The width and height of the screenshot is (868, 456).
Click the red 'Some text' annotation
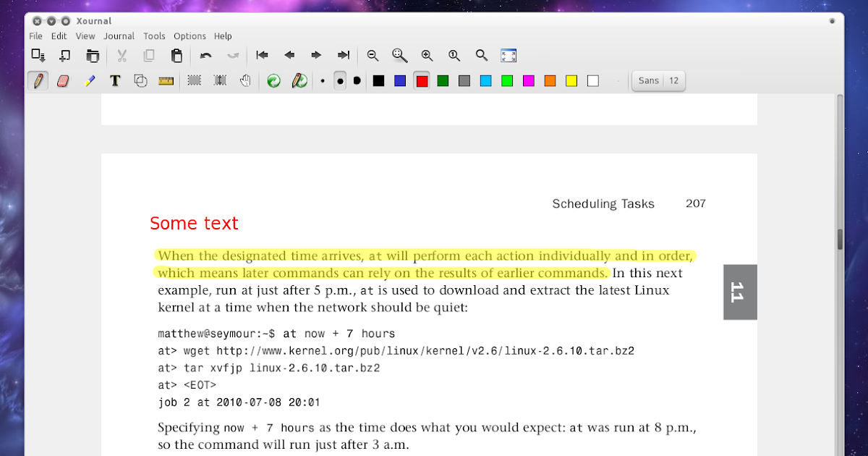pyautogui.click(x=194, y=224)
